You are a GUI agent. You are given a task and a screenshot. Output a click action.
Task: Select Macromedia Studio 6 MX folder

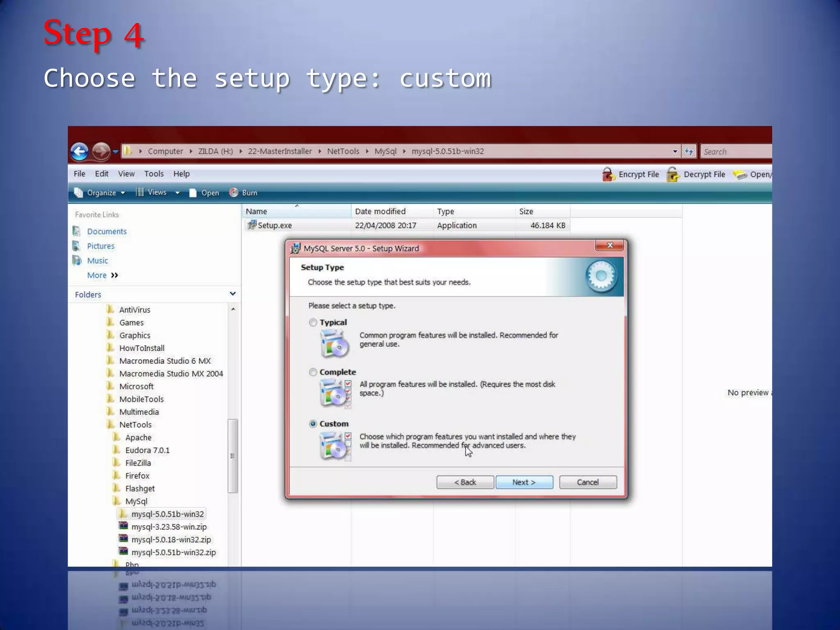[x=165, y=361]
